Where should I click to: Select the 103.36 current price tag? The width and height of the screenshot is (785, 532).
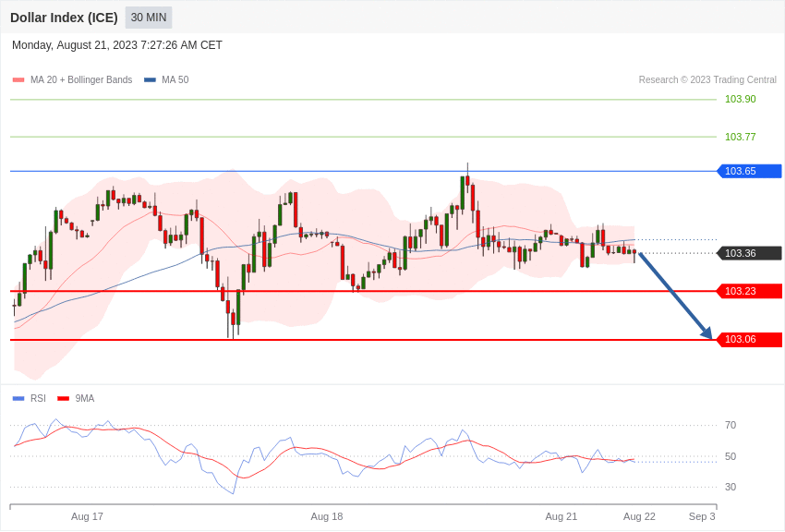coord(750,253)
